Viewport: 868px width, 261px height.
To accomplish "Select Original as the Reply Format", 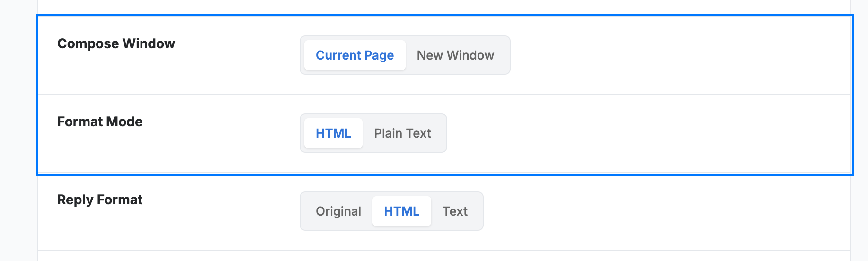I will click(338, 211).
